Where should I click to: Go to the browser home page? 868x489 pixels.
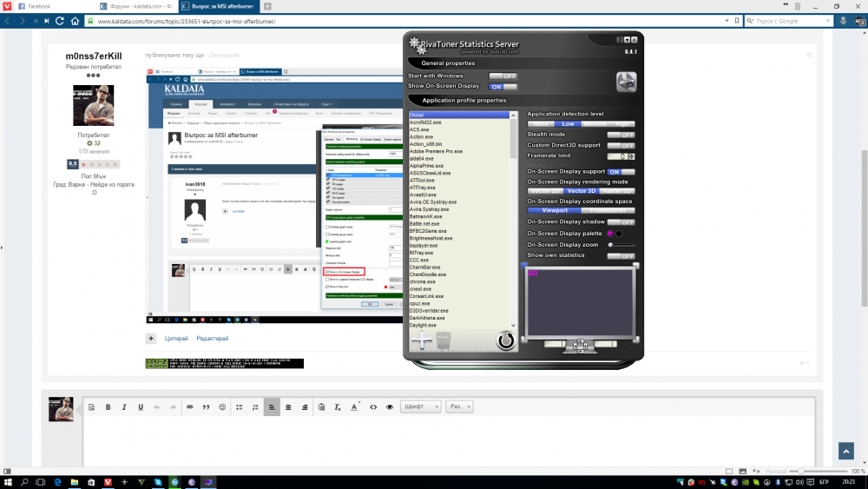pyautogui.click(x=75, y=21)
